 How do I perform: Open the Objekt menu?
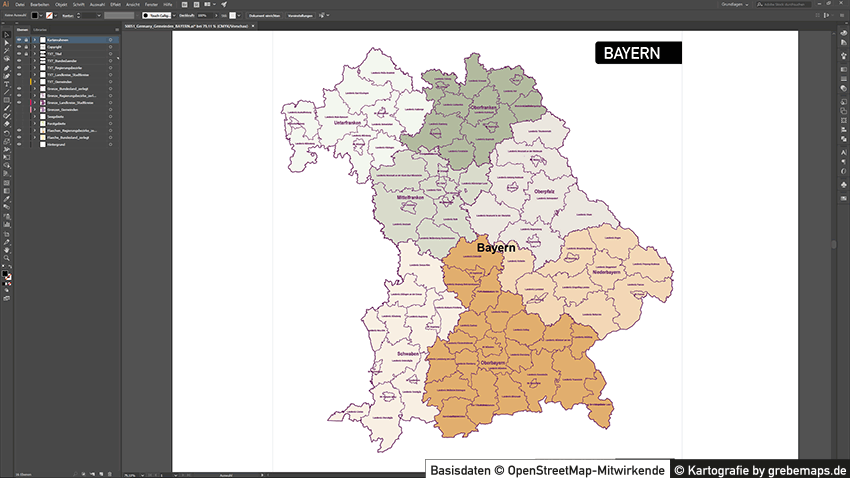[x=60, y=4]
